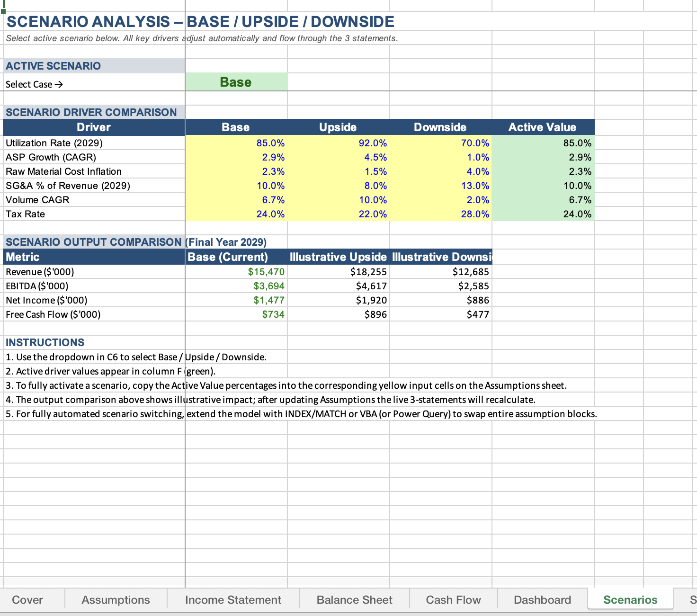Screen dimensions: 697x616
Task: Open the Dashboard sheet tab
Action: [542, 600]
